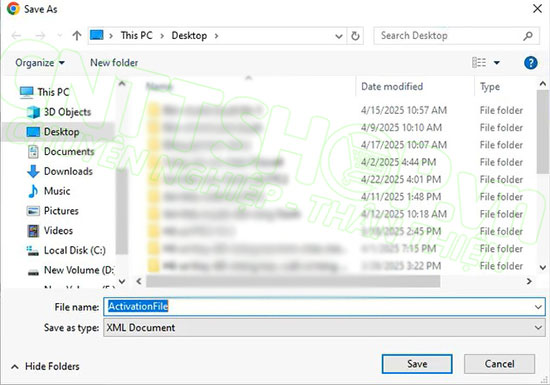Click the Local Disk drive icon
550x385 pixels.
[x=33, y=251]
